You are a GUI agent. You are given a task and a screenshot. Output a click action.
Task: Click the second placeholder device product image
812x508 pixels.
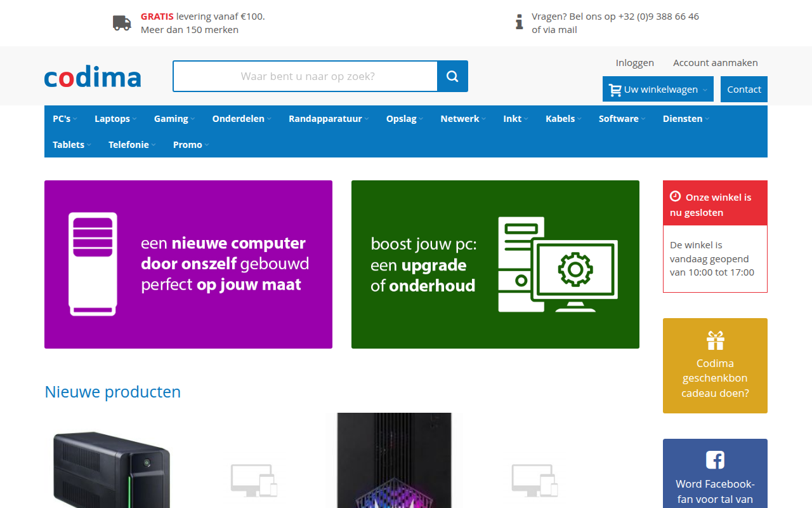(x=535, y=480)
